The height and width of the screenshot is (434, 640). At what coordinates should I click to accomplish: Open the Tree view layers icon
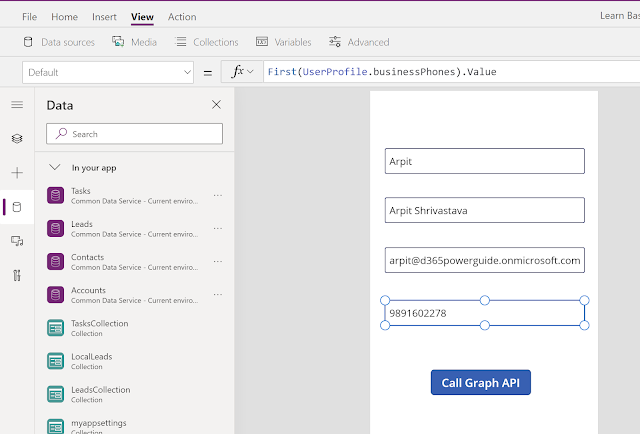17,139
